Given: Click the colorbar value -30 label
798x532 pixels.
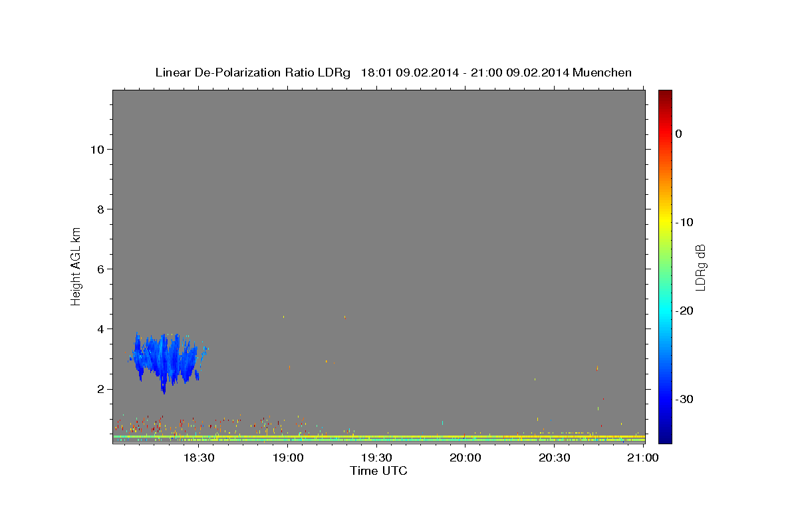Looking at the screenshot, I should pos(684,399).
